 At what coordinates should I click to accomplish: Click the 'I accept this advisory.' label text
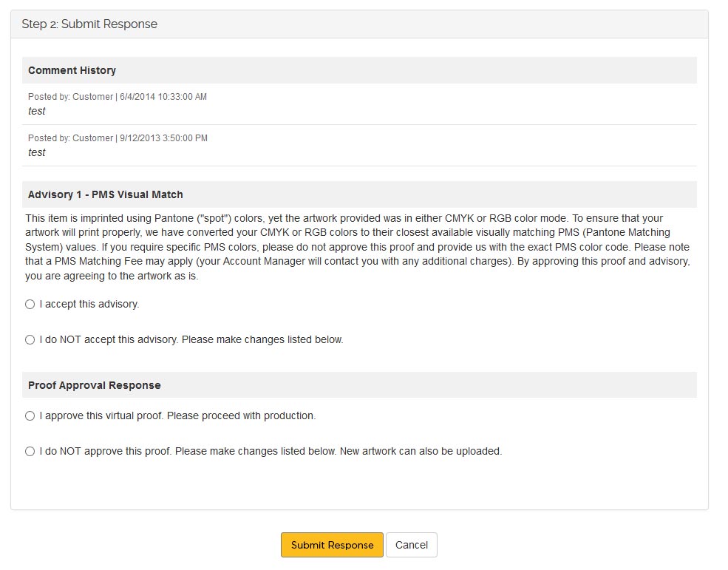[89, 304]
